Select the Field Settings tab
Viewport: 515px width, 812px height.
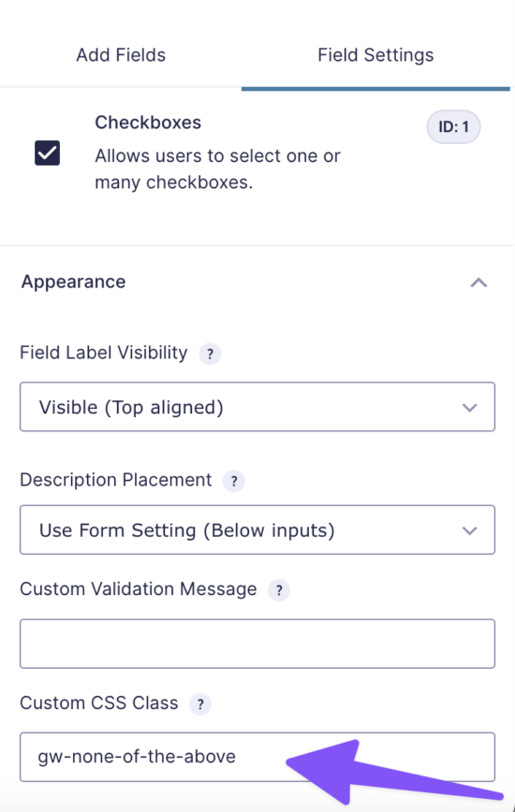click(375, 55)
